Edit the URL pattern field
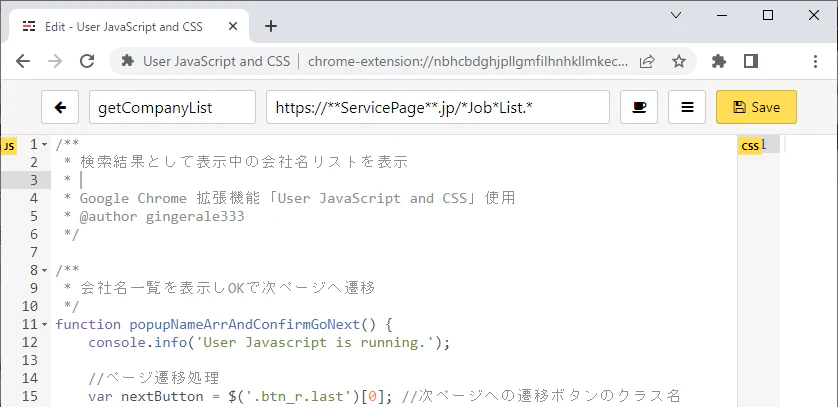This screenshot has height=407, width=838. pos(438,107)
